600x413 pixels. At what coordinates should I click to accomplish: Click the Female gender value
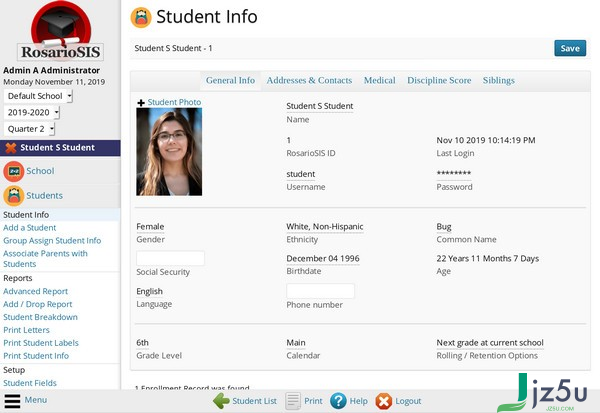coord(150,227)
